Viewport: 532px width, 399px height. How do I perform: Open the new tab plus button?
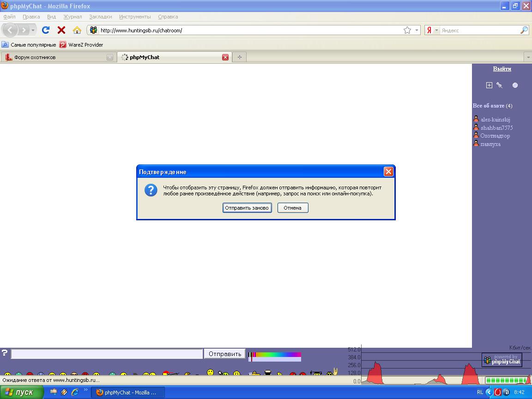click(x=239, y=57)
